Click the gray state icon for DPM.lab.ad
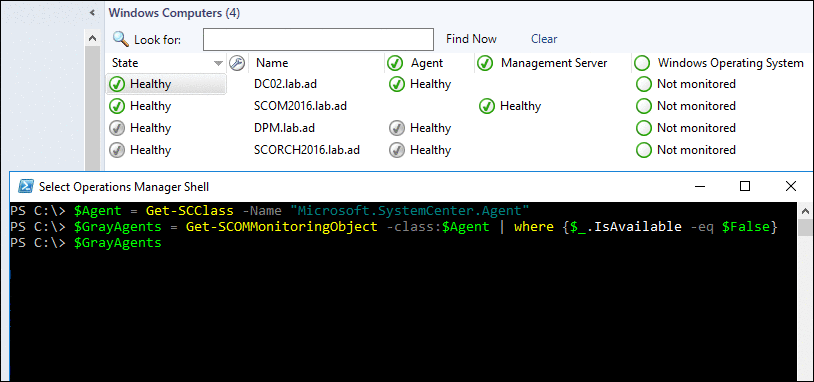 117,128
